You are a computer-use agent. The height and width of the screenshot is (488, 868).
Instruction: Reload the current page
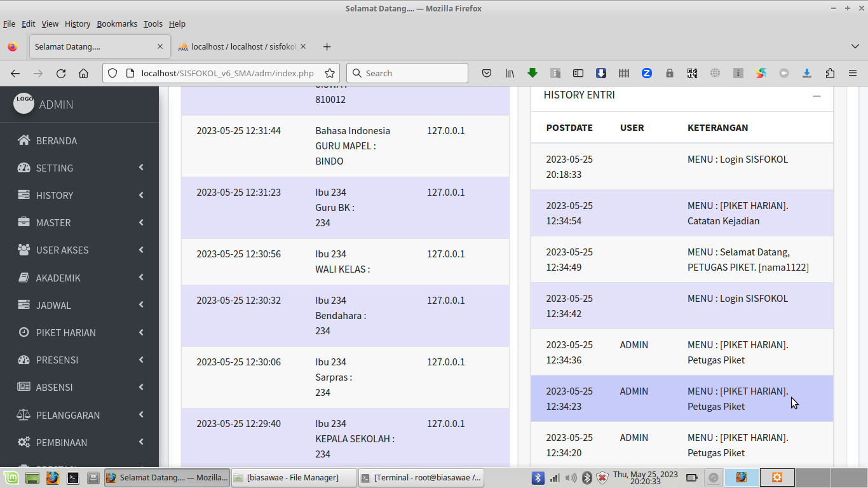(61, 73)
